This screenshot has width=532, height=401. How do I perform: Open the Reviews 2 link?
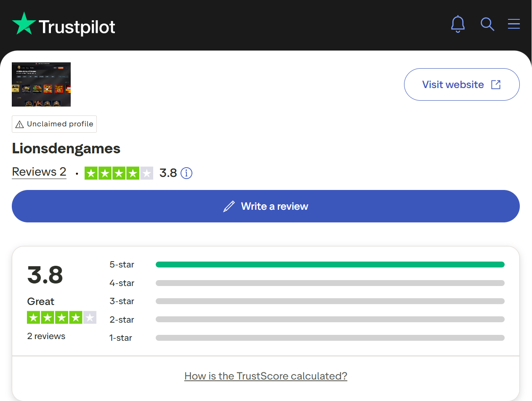point(39,172)
